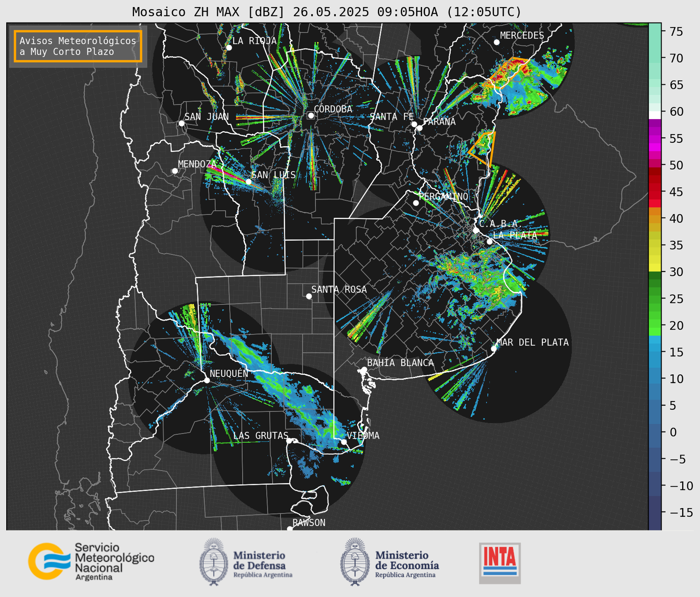Click the C.A.B.A. city marker
Screen dimensions: 700x597
[476, 230]
